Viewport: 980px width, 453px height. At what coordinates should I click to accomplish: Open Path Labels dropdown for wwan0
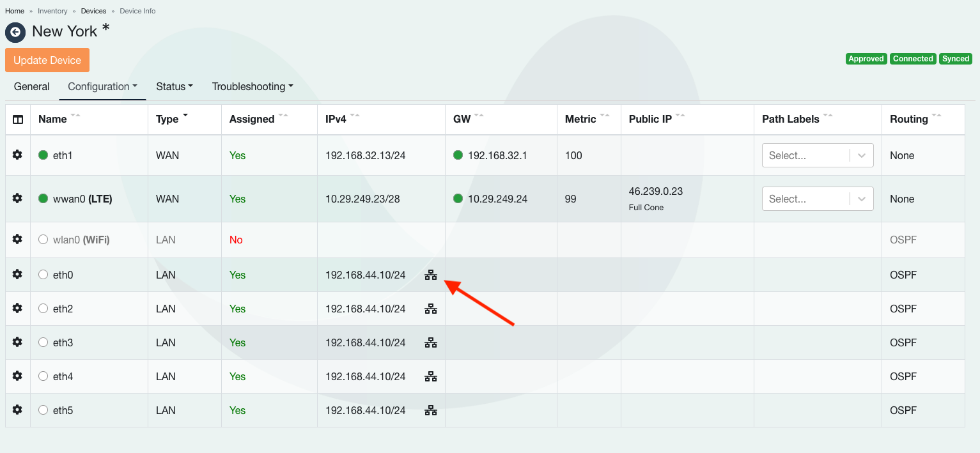pyautogui.click(x=817, y=199)
